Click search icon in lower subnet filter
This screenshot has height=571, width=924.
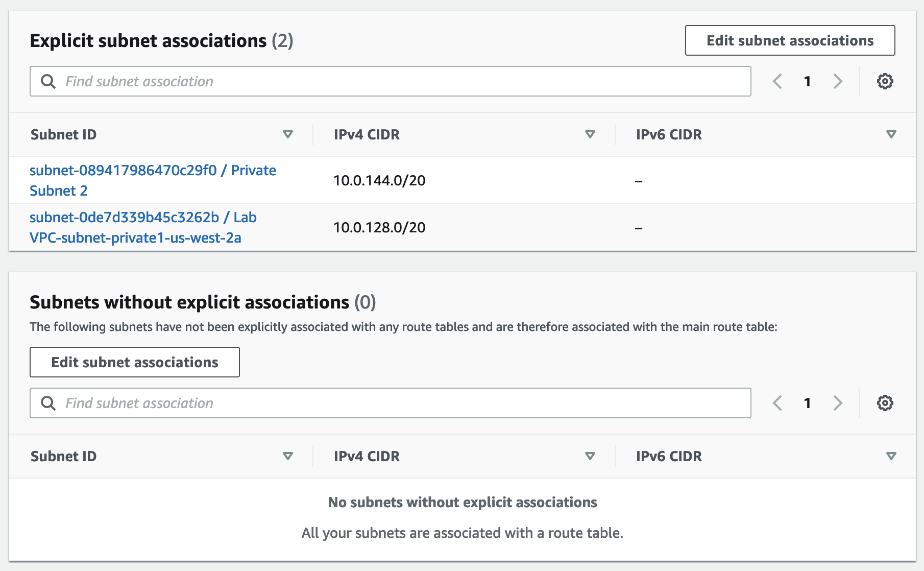pos(48,403)
